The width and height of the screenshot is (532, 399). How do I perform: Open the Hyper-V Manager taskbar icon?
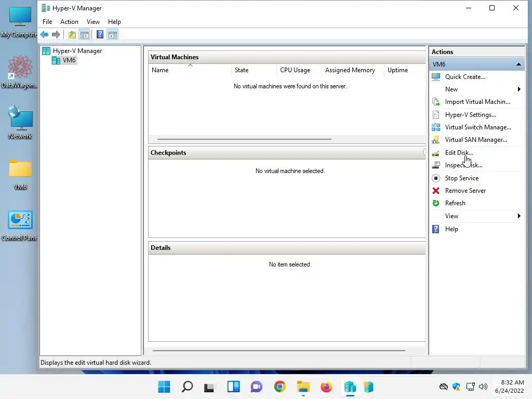350,387
